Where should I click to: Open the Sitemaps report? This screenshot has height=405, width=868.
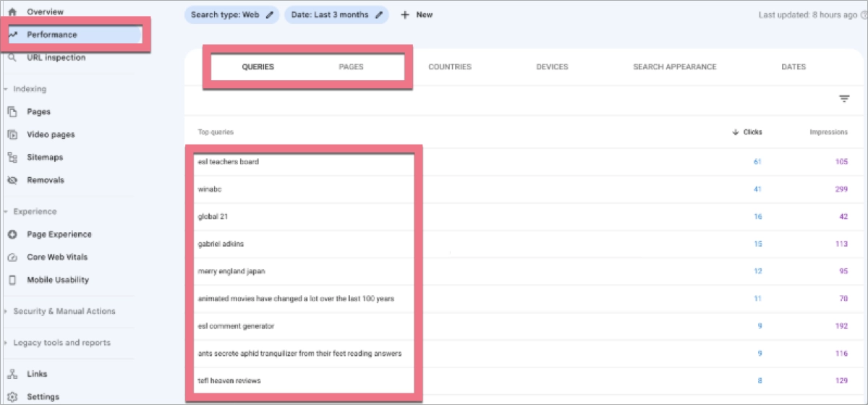(45, 157)
